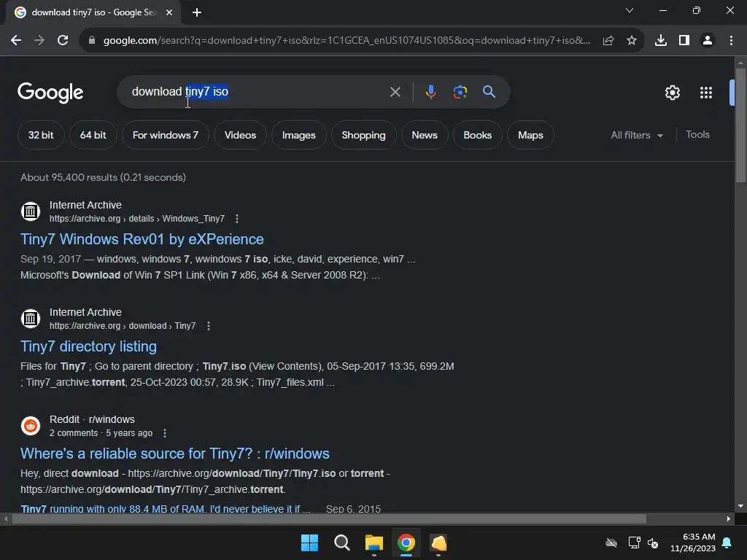View site information lock icon
Image resolution: width=747 pixels, height=560 pixels.
(x=92, y=41)
